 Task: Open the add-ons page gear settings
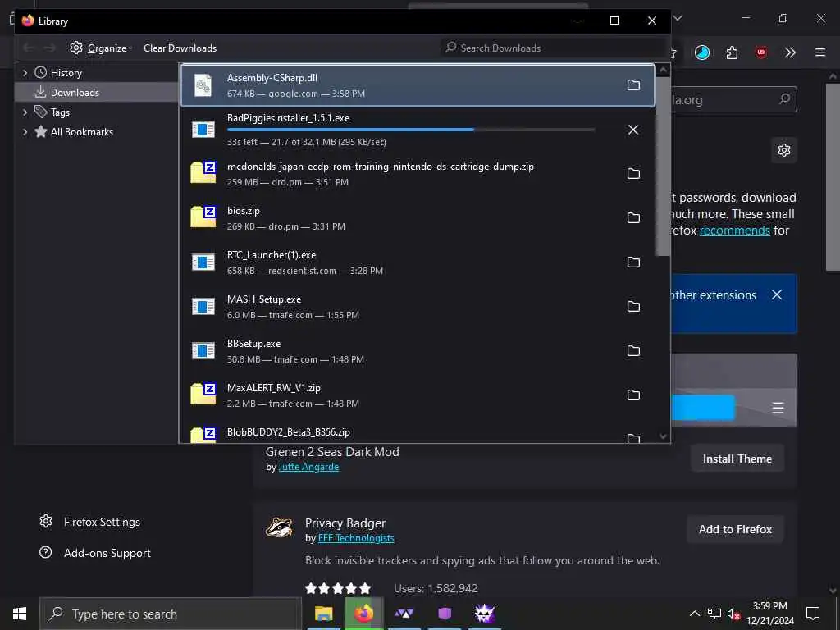783,150
